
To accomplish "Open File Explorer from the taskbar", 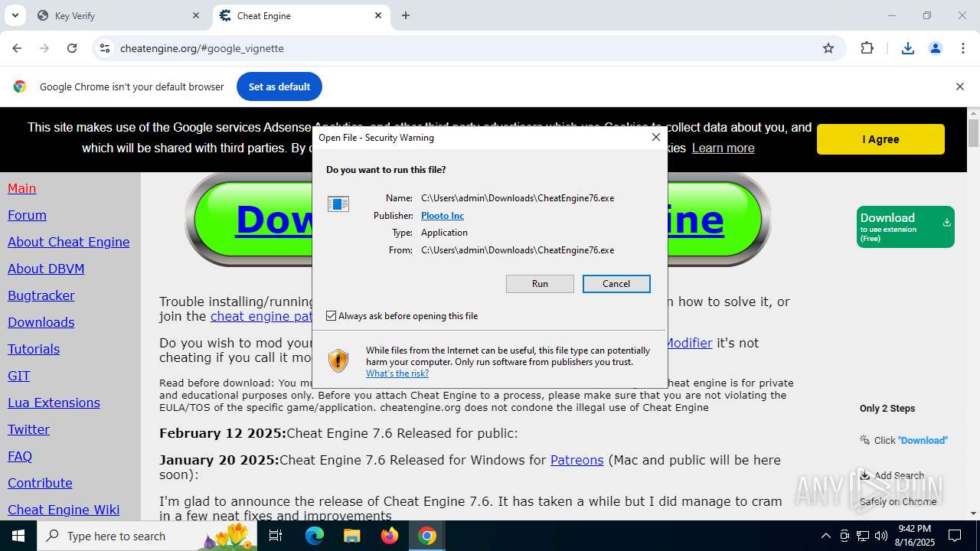I will click(x=351, y=536).
